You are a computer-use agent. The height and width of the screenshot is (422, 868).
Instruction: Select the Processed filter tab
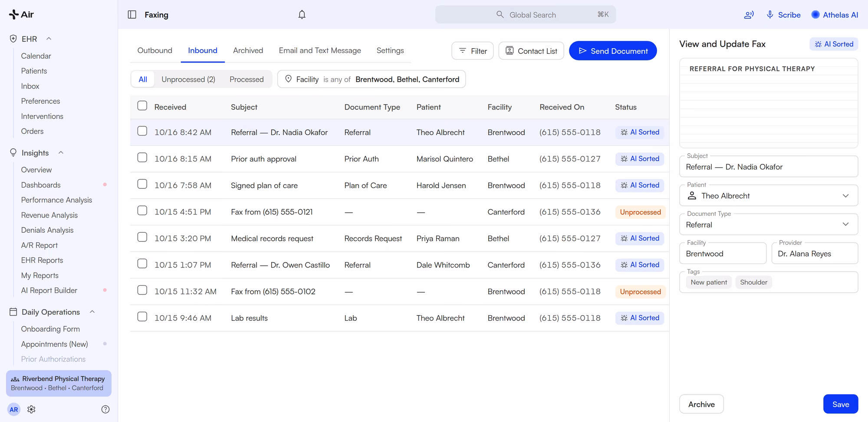click(x=247, y=79)
